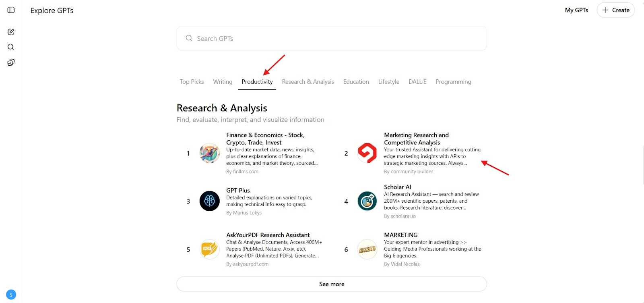644x303 pixels.
Task: Select the Productivity tab
Action: click(x=257, y=82)
